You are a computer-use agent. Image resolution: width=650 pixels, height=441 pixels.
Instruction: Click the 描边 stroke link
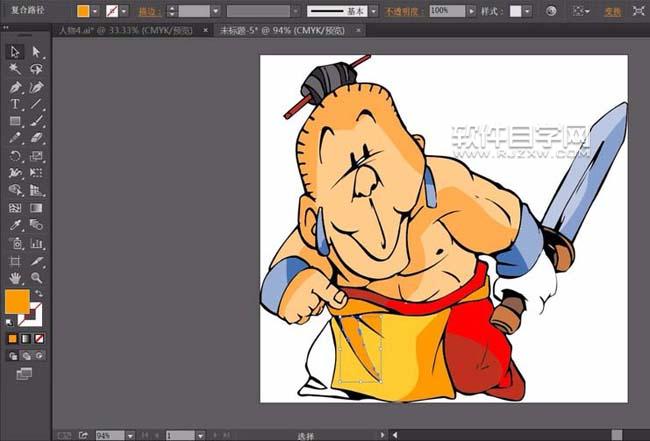148,11
